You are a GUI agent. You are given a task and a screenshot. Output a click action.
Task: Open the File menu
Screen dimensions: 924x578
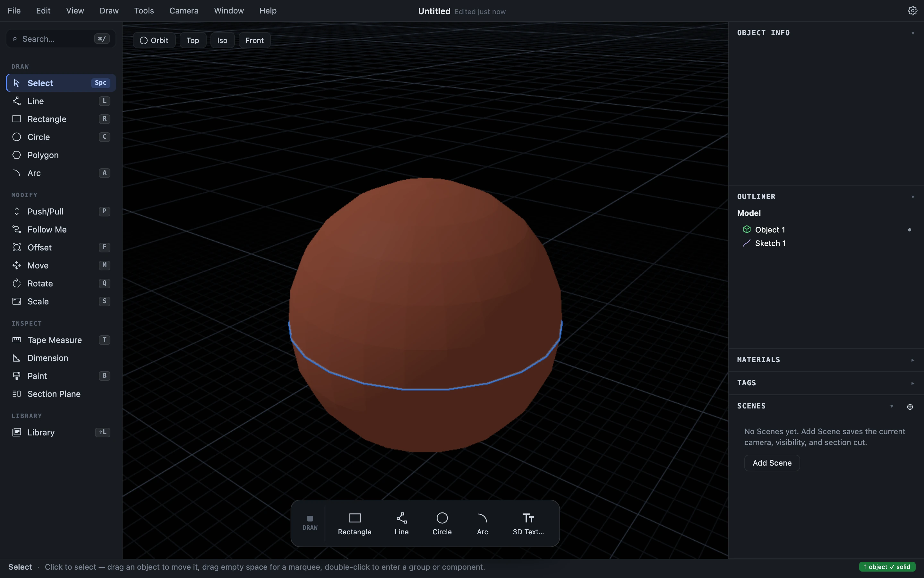[x=14, y=11]
